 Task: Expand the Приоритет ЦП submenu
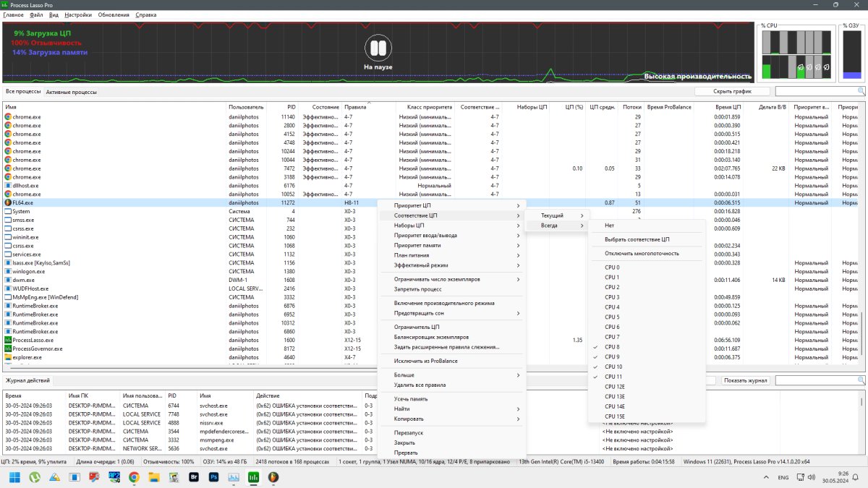coord(451,206)
